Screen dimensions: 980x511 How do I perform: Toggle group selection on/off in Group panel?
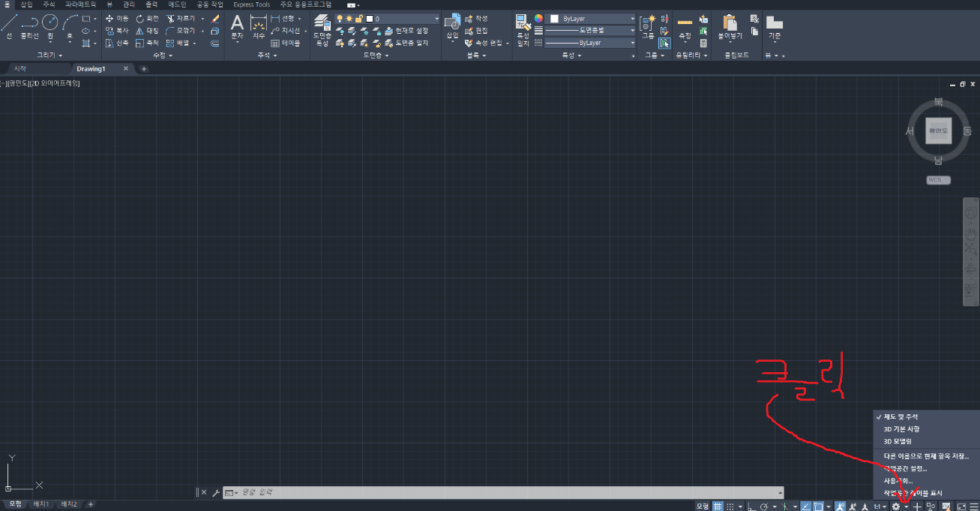(x=664, y=43)
